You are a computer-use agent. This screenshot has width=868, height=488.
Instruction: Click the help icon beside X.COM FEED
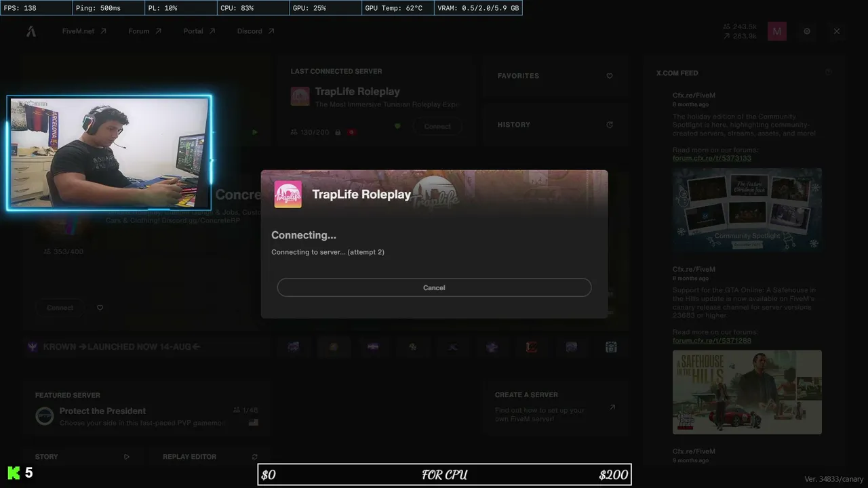(x=828, y=73)
